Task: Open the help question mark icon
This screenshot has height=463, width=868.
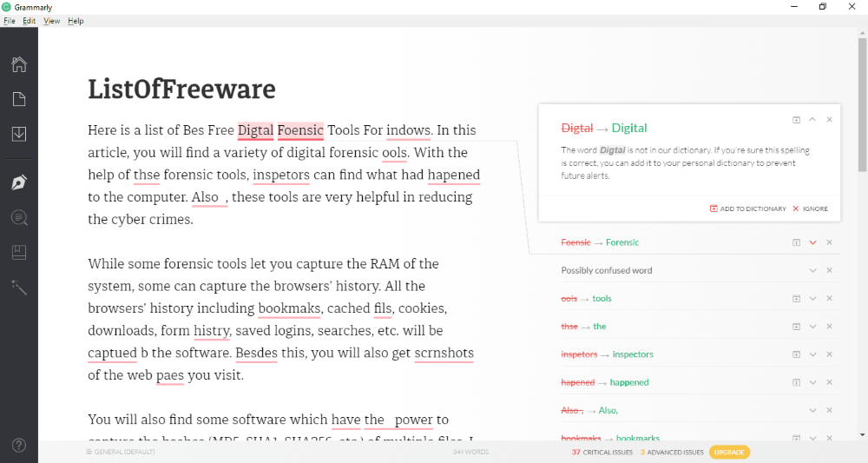Action: point(19,446)
